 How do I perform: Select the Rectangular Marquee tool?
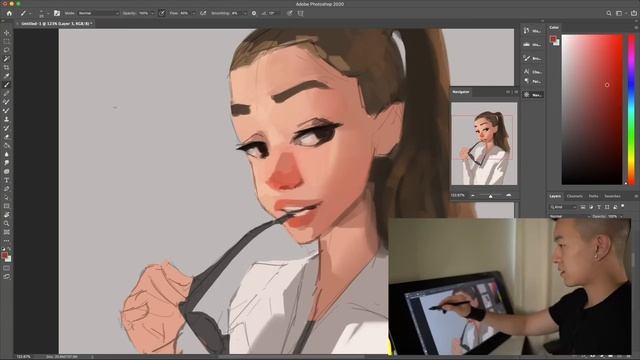click(x=7, y=42)
